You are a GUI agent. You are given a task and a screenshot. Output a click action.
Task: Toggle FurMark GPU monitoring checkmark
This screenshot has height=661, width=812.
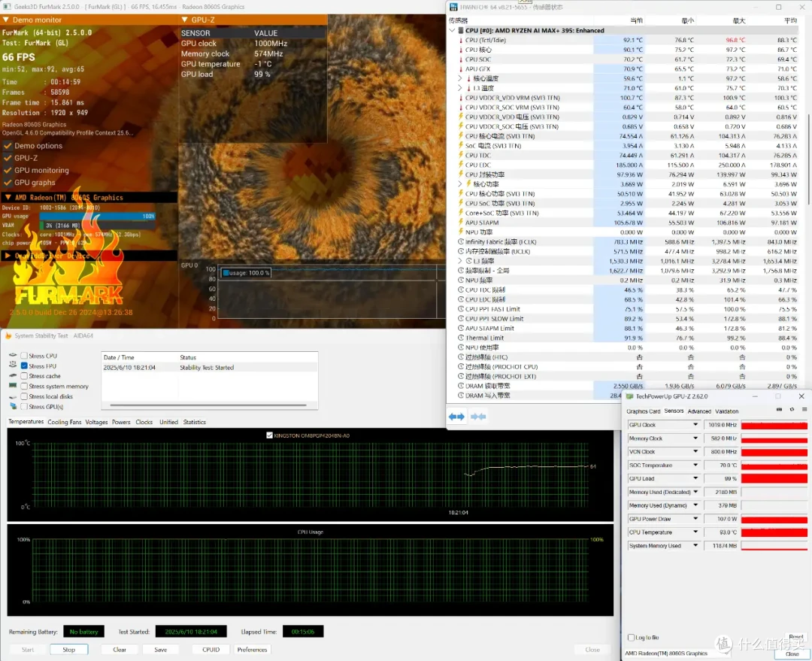pos(8,170)
